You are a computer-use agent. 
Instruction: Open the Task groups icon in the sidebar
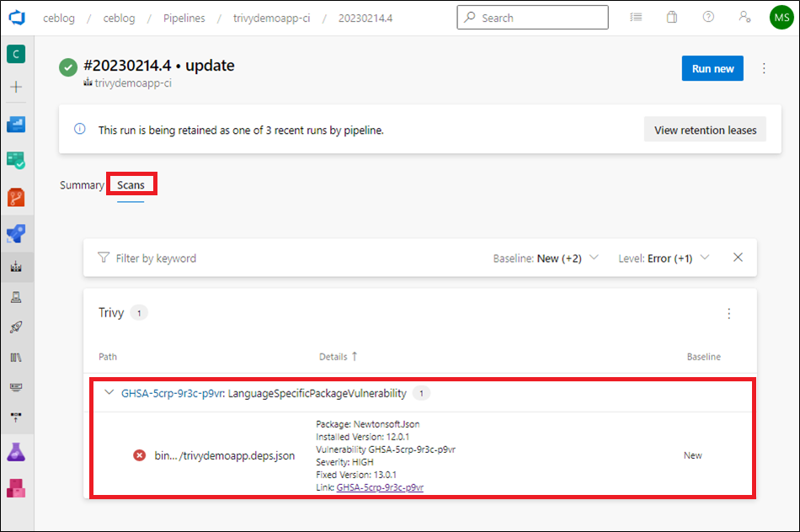click(16, 386)
